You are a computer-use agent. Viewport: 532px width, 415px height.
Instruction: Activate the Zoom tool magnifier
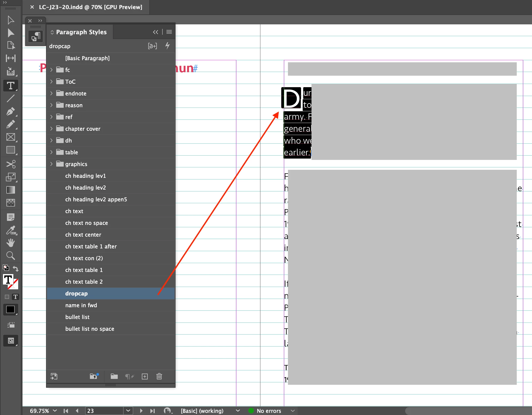(x=10, y=256)
